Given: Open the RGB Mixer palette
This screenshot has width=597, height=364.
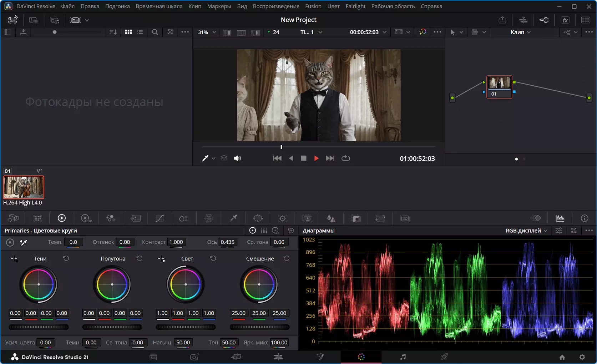Looking at the screenshot, I should tap(111, 218).
